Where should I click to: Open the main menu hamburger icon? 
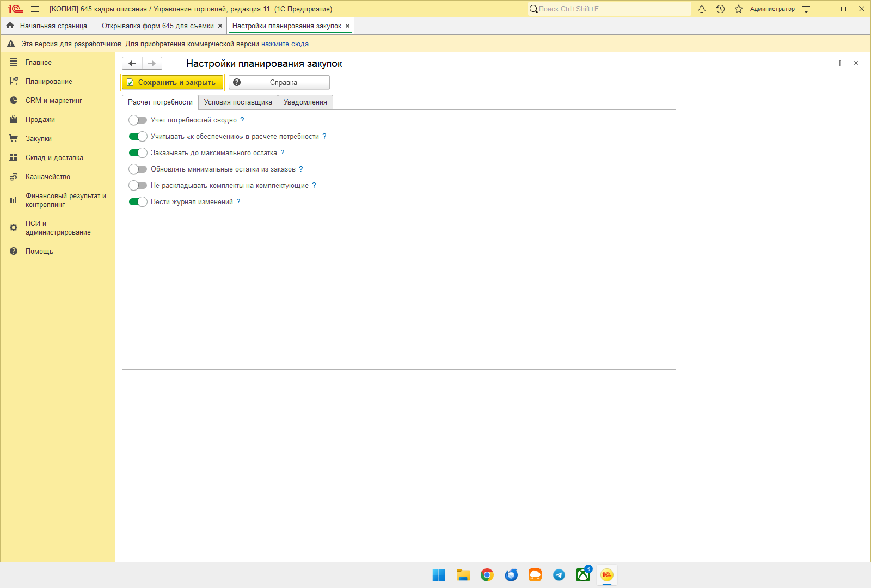point(35,9)
